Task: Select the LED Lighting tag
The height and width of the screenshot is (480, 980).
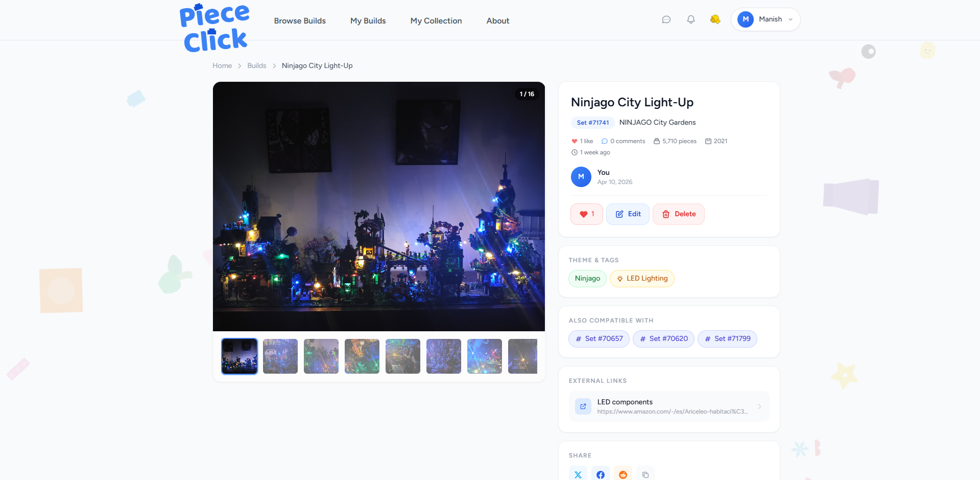Action: coord(642,279)
